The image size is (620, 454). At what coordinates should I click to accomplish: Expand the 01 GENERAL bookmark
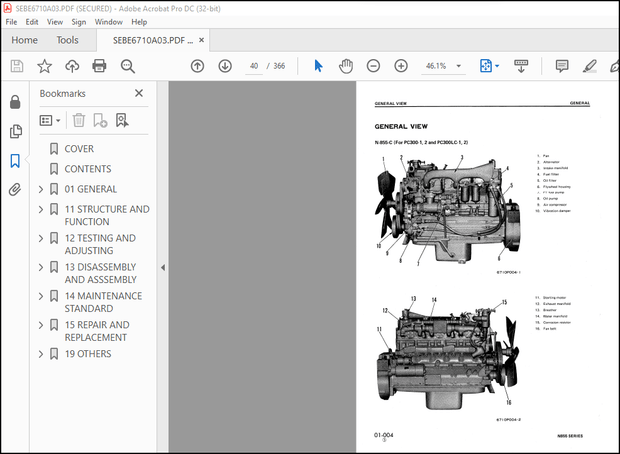[x=41, y=189]
